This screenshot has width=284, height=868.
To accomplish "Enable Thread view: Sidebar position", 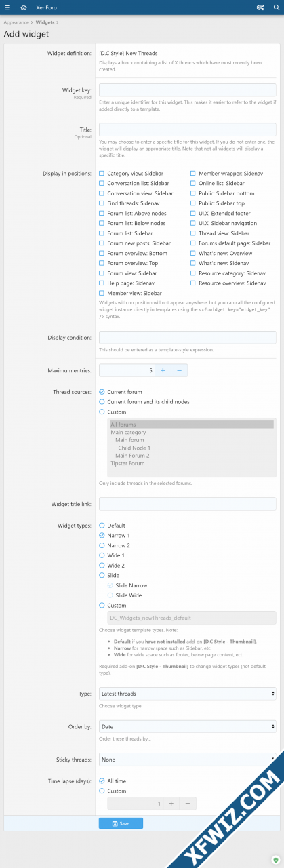I will click(193, 233).
